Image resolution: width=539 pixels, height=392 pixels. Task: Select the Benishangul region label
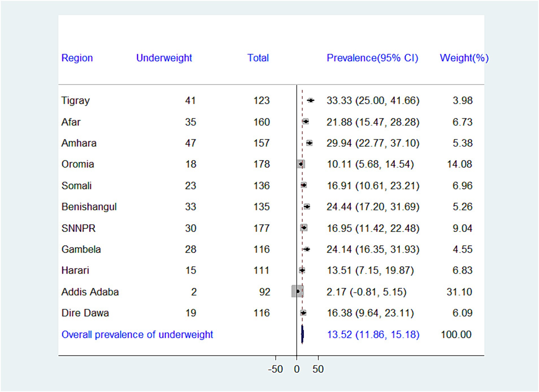[89, 207]
